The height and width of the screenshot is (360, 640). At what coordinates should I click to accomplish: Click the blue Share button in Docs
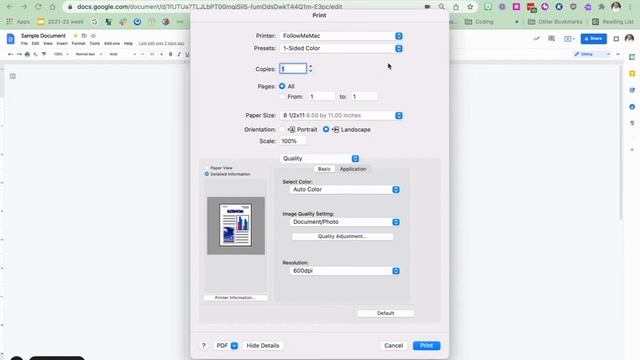pos(593,39)
